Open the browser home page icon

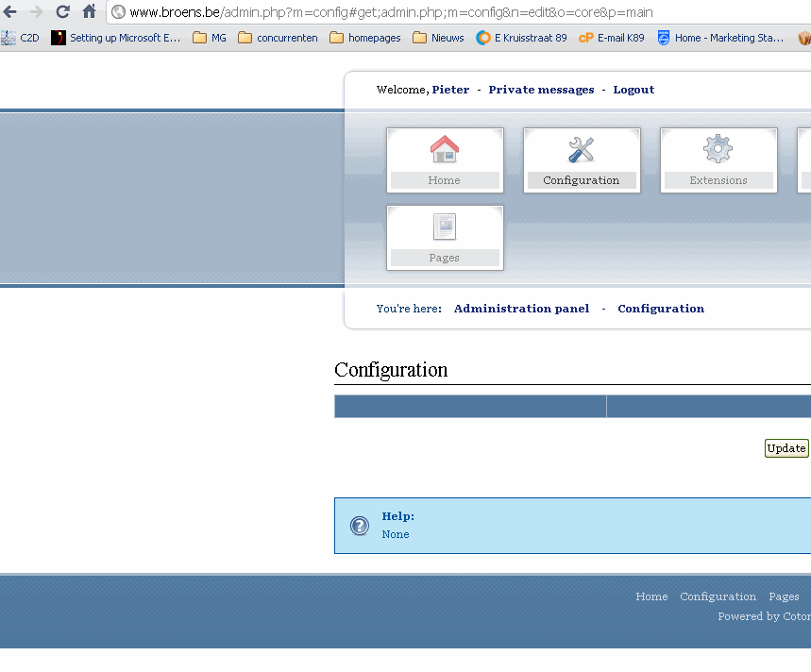89,11
